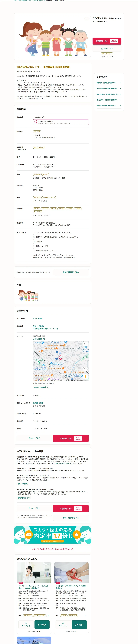This screenshot has height=644, width=138.
Task: Open the main childcare illustration image
Action: [54, 36]
